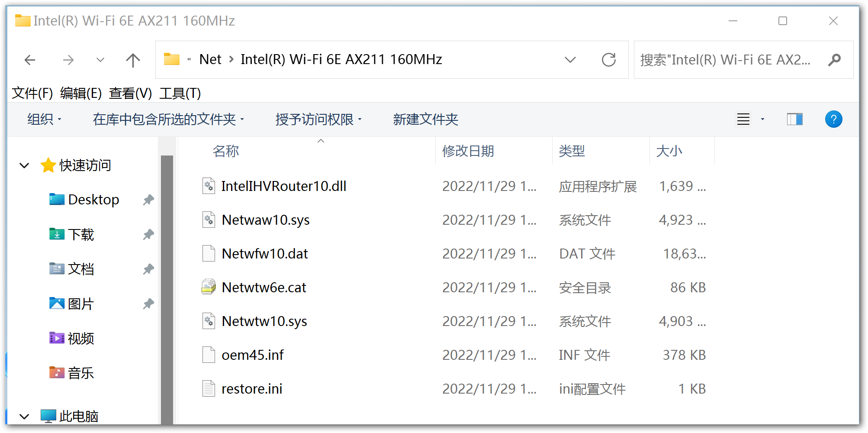Image resolution: width=868 pixels, height=433 pixels.
Task: Select 快速访问 in the navigation pane
Action: pos(85,165)
